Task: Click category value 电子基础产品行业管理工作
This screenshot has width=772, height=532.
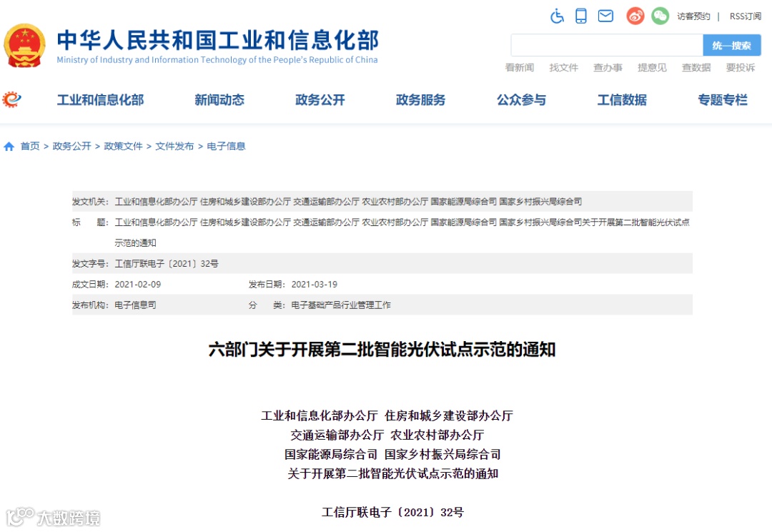Action: (x=341, y=305)
